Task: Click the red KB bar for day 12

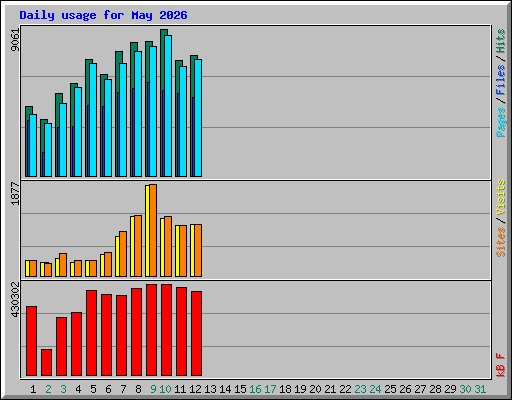Action: click(197, 333)
